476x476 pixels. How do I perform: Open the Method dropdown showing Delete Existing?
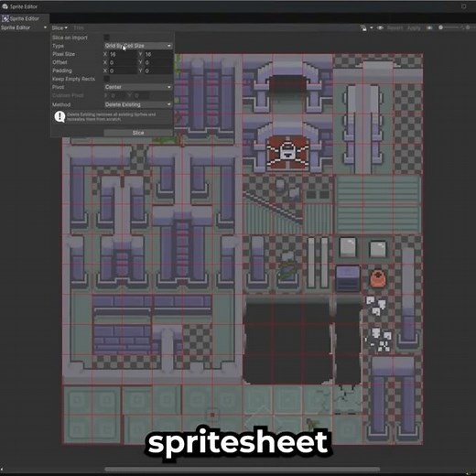[x=138, y=104]
